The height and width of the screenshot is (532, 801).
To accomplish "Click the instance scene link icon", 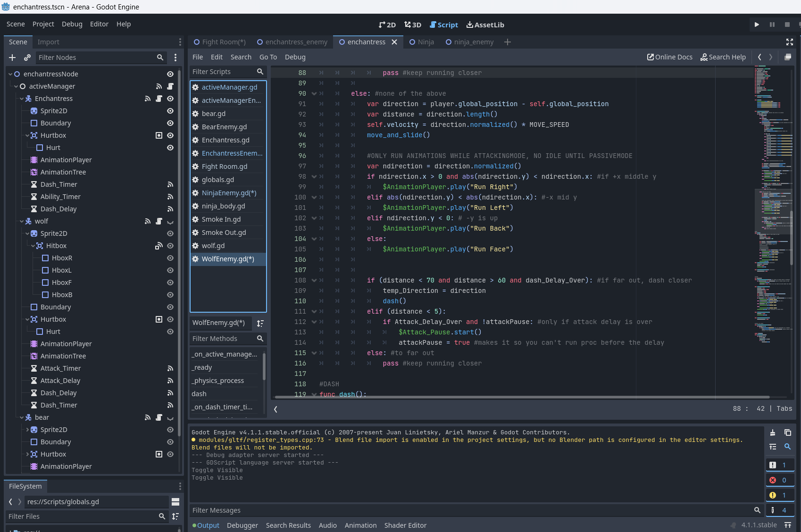I will pyautogui.click(x=27, y=58).
